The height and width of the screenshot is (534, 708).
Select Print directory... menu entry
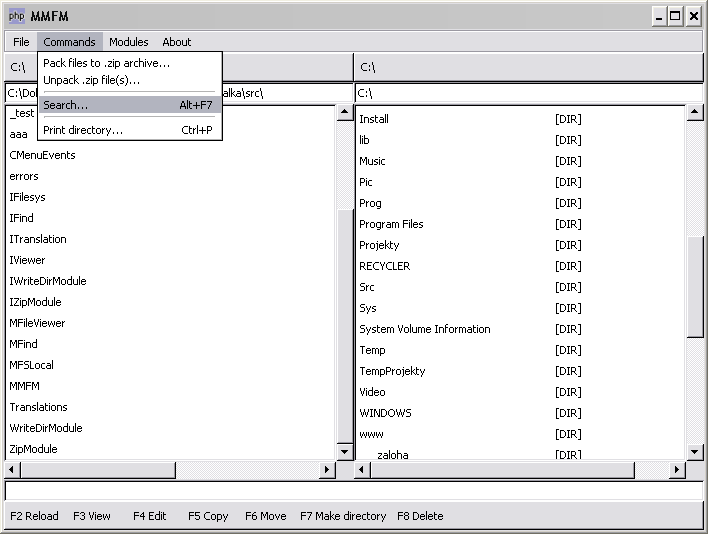(x=130, y=130)
